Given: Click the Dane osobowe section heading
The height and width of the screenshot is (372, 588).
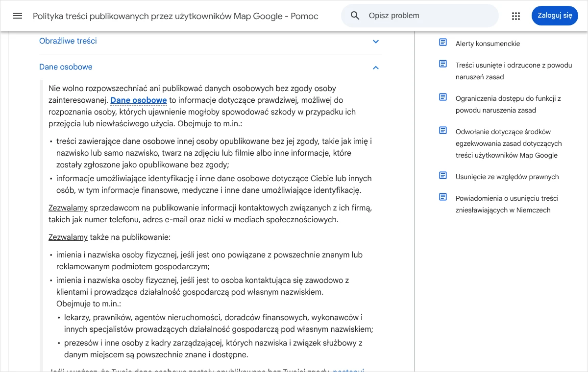Looking at the screenshot, I should coord(66,67).
